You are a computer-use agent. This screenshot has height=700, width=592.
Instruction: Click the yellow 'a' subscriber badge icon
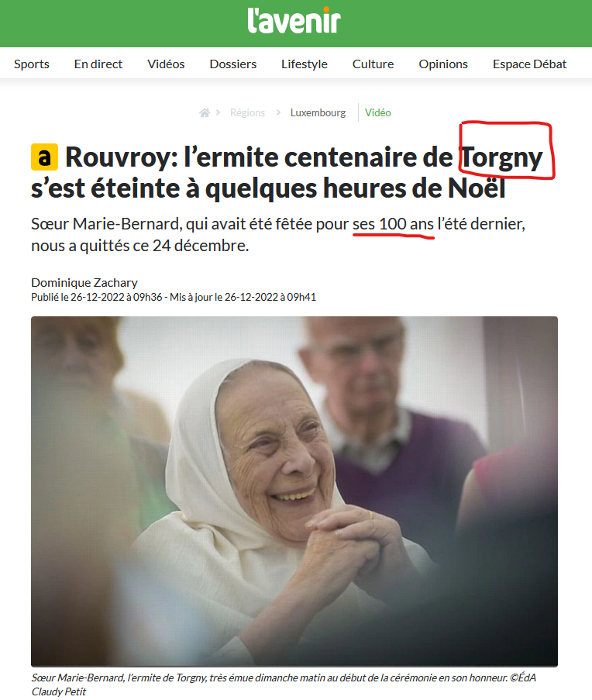click(44, 157)
